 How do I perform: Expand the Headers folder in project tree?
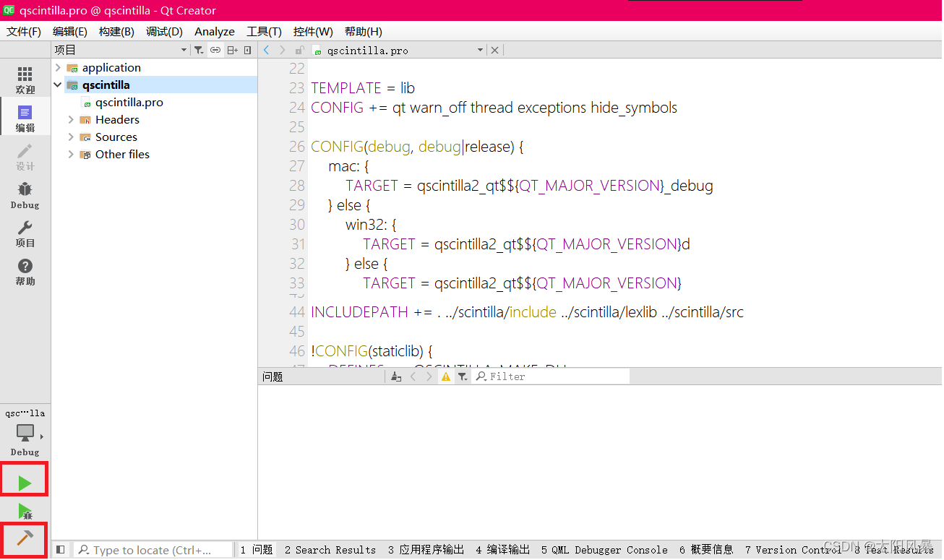click(70, 119)
